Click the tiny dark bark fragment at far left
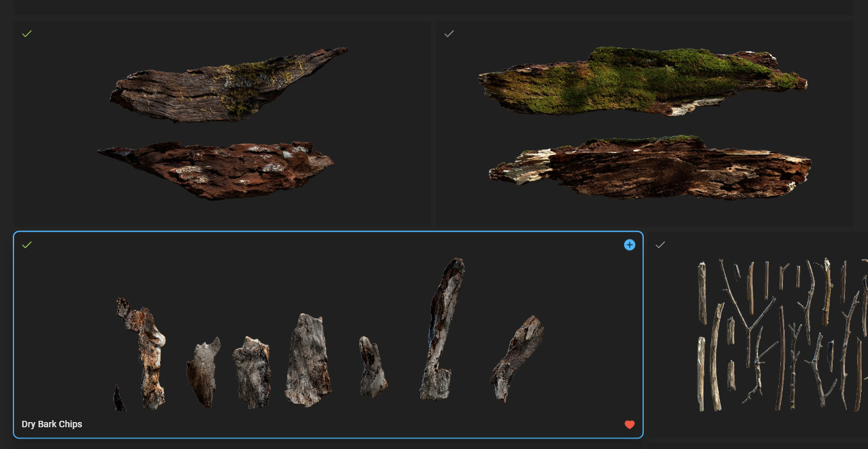This screenshot has width=868, height=449. pos(119,398)
